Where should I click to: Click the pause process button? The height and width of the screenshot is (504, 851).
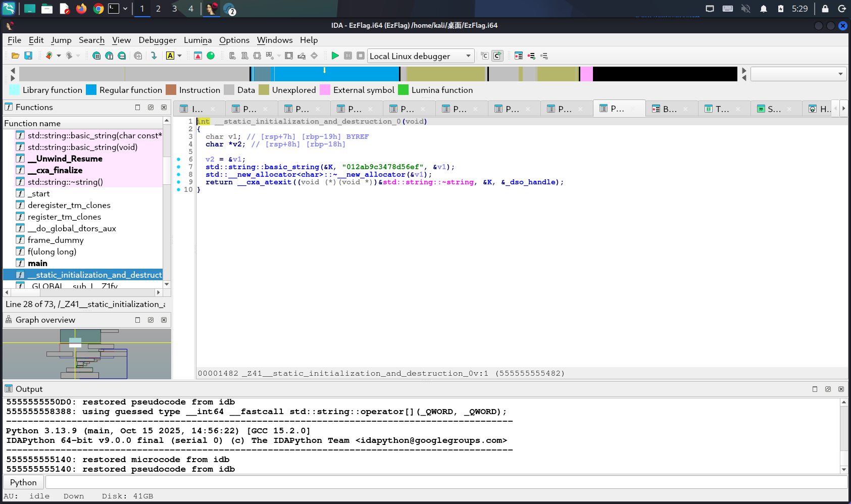[x=348, y=56]
